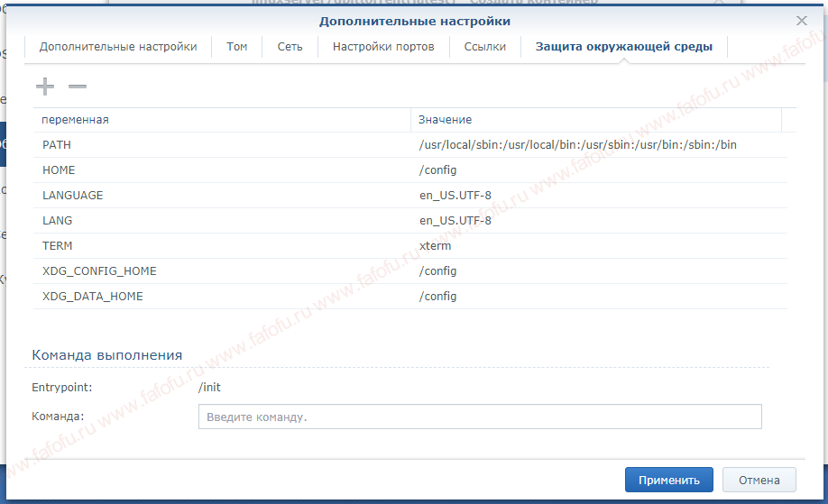
Task: Select the PATH variable row
Action: [x=410, y=144]
